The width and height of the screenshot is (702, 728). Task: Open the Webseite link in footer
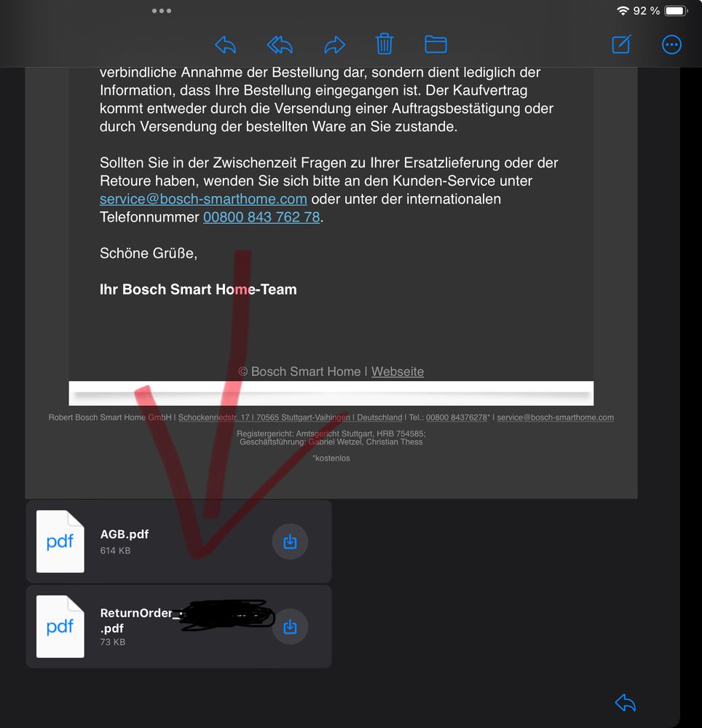[x=397, y=372]
